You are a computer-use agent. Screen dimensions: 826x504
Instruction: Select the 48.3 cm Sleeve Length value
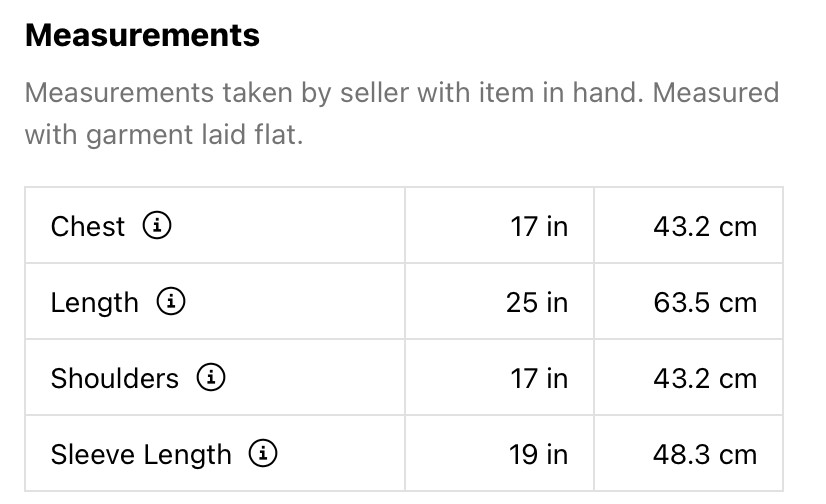click(705, 455)
